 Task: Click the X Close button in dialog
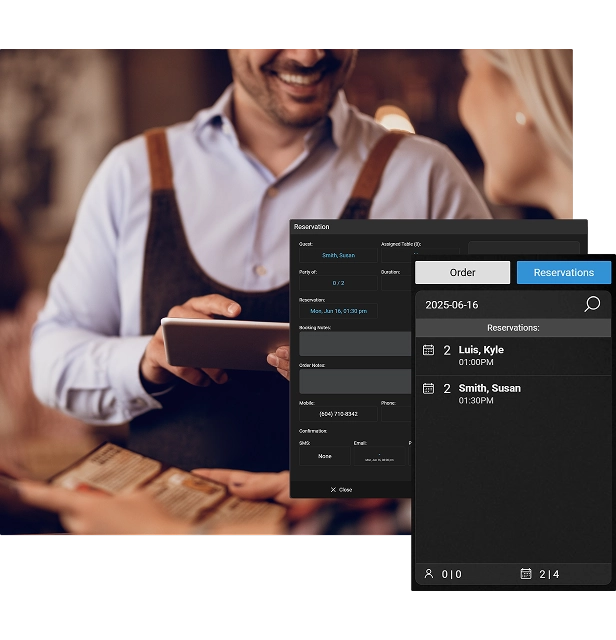(x=341, y=490)
